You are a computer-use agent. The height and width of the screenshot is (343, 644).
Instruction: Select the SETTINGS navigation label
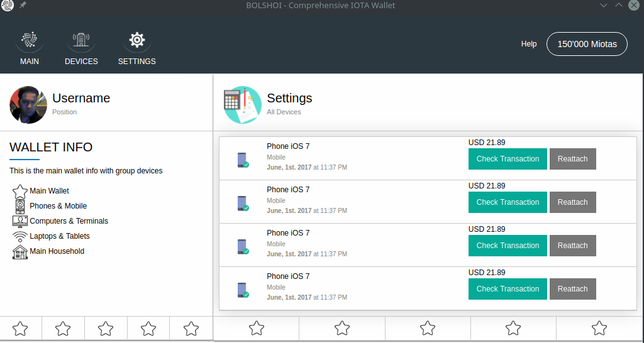[x=136, y=62]
